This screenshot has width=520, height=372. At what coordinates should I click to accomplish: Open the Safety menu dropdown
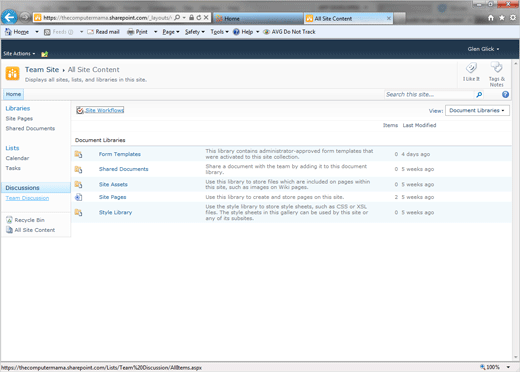tap(195, 32)
